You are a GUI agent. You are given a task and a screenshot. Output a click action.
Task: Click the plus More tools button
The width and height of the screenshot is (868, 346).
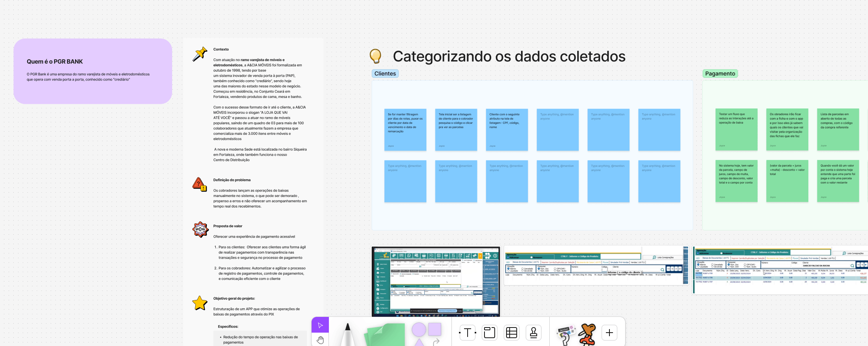[x=609, y=333]
